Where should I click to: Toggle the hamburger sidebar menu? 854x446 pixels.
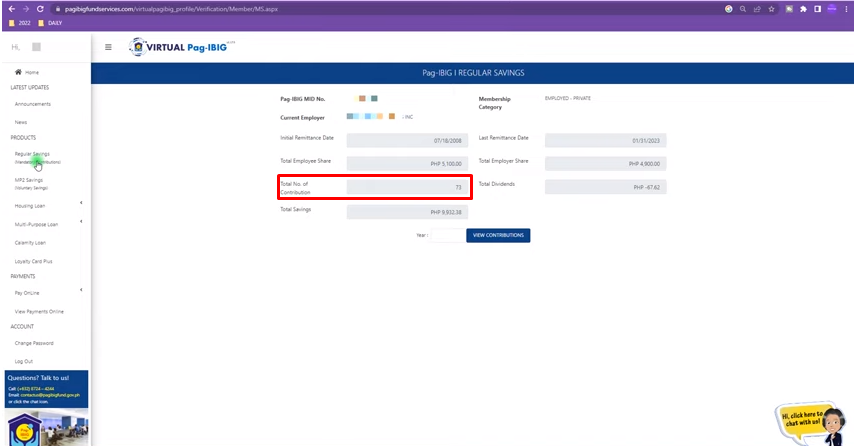[108, 47]
